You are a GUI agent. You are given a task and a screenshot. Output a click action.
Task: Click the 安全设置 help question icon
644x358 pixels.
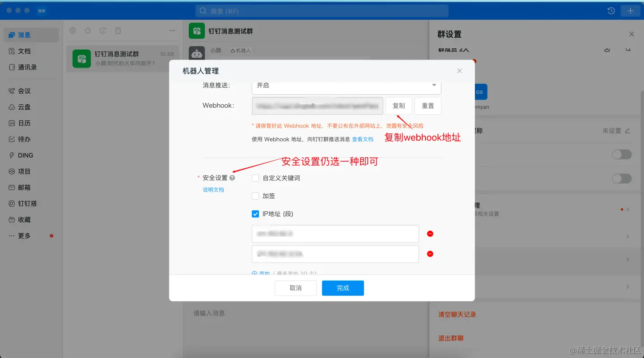coord(232,178)
